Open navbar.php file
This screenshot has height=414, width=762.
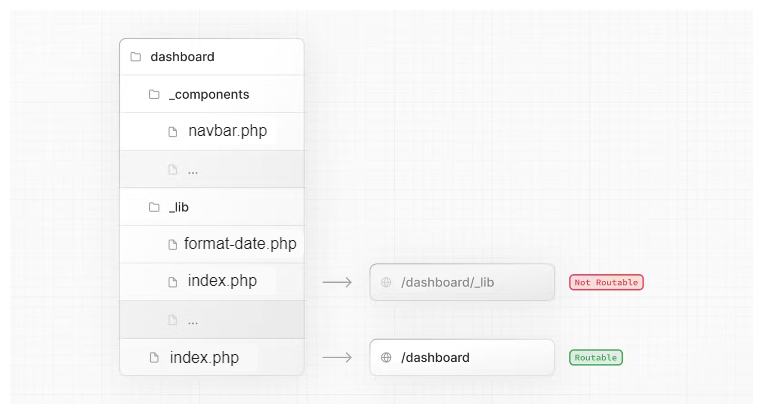pyautogui.click(x=227, y=131)
